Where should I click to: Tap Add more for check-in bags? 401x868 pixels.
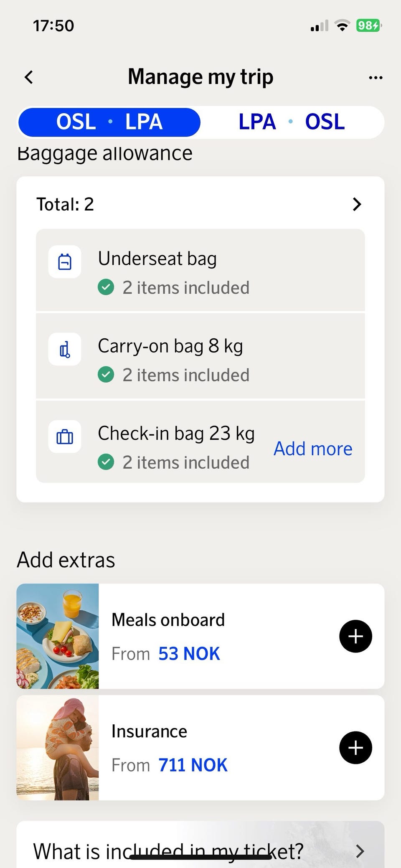pyautogui.click(x=313, y=449)
